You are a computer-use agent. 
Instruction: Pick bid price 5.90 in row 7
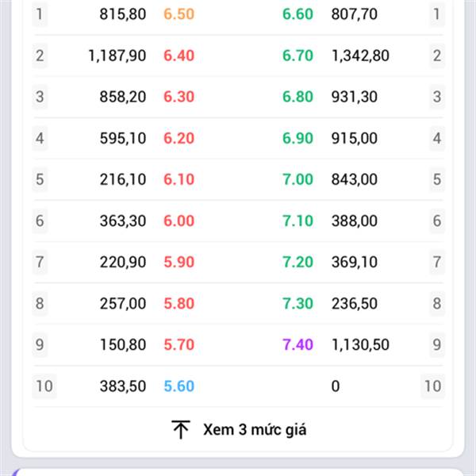click(x=178, y=262)
